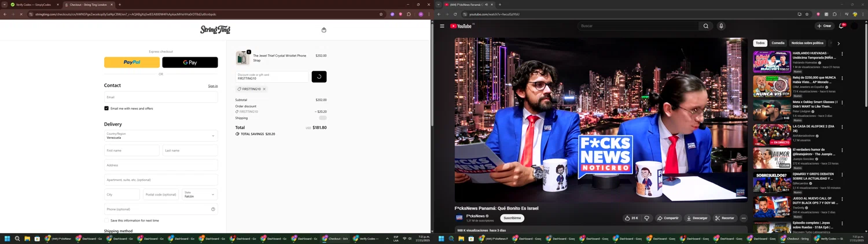Click the phone field help icon
Image resolution: width=868 pixels, height=244 pixels.
pos(213,209)
